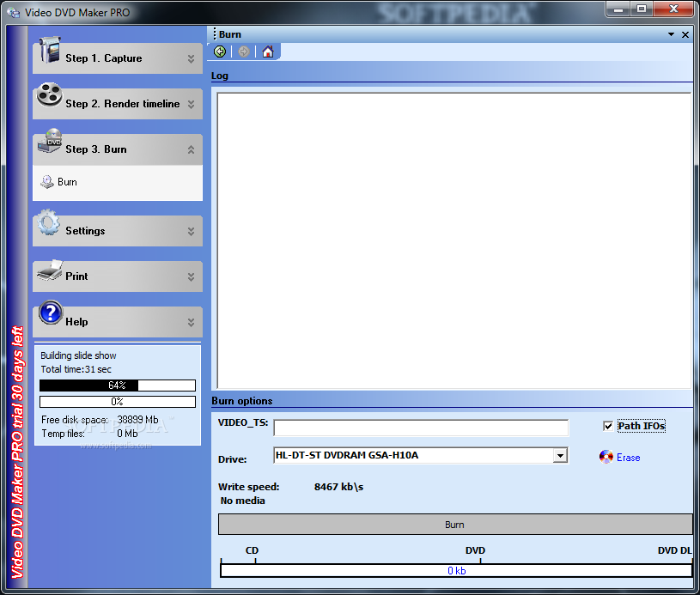Click the large Burn button

click(455, 525)
